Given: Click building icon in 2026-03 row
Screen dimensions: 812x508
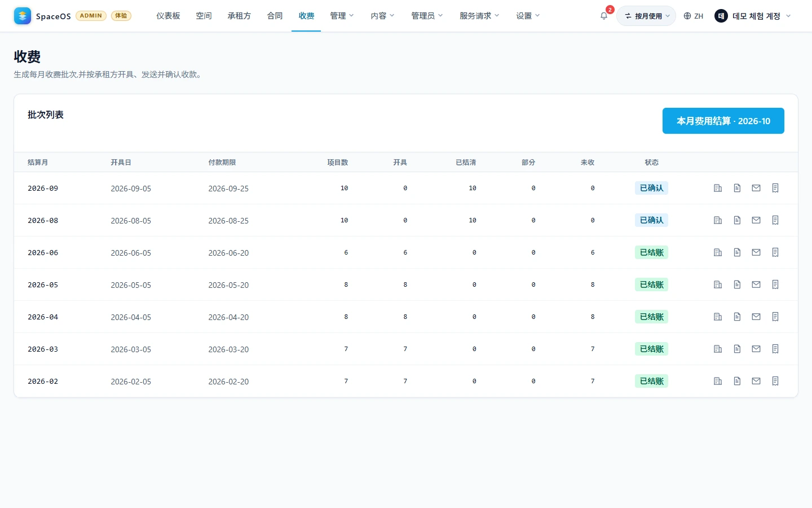Looking at the screenshot, I should (x=718, y=349).
